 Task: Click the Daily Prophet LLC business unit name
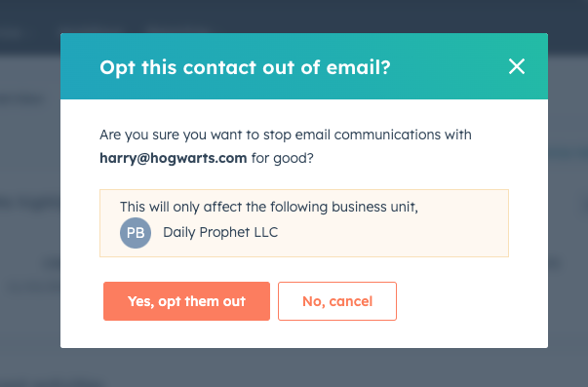tap(220, 232)
